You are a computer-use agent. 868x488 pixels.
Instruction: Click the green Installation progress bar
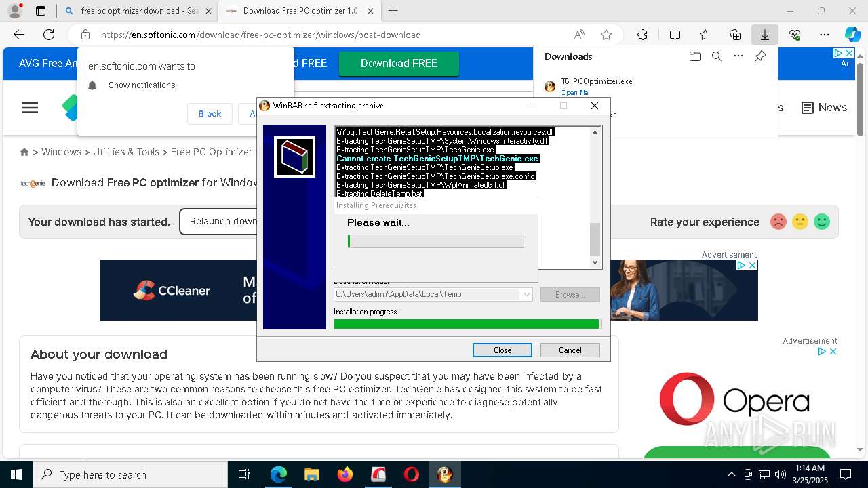[467, 324]
